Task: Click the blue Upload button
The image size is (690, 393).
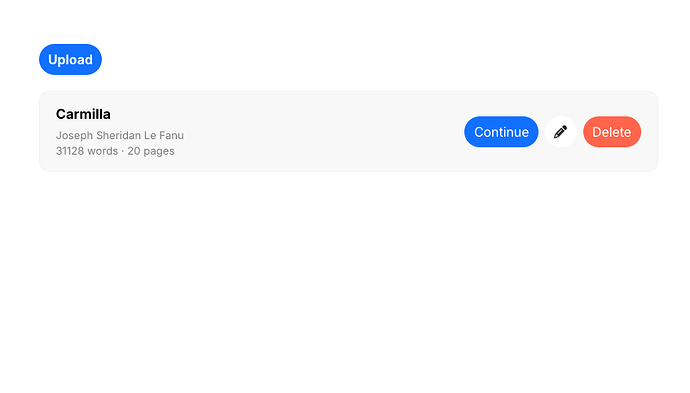Action: 70,59
